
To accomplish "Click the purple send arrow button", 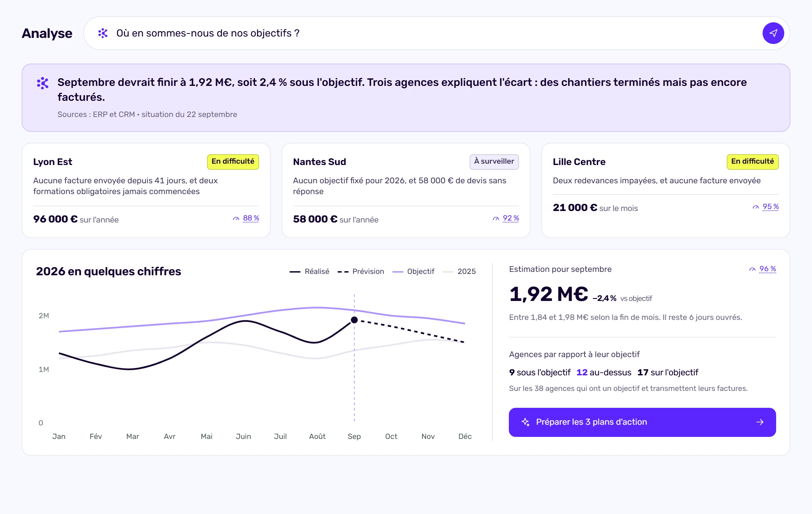I will click(773, 33).
